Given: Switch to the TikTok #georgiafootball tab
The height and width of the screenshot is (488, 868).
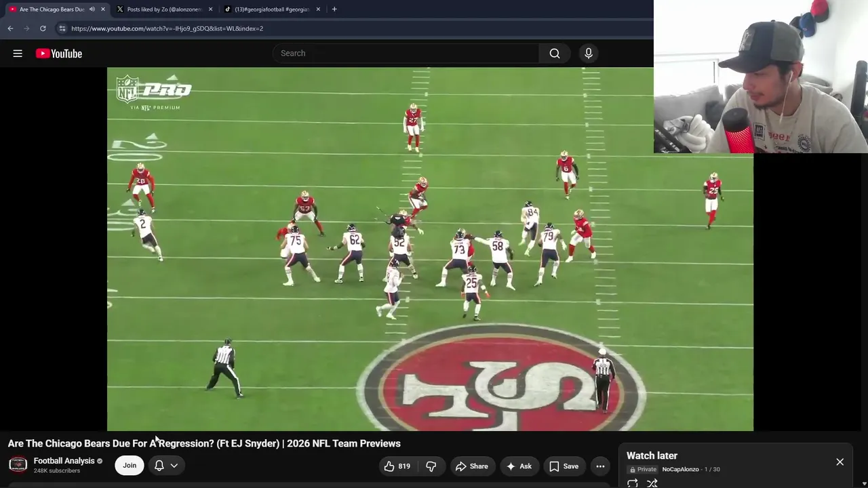Looking at the screenshot, I should coord(272,9).
